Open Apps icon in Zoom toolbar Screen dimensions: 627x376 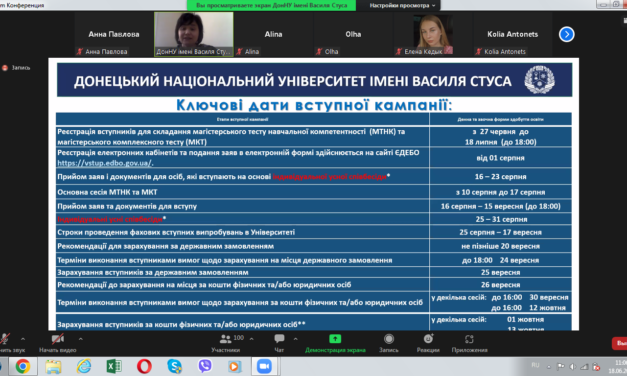pyautogui.click(x=469, y=339)
